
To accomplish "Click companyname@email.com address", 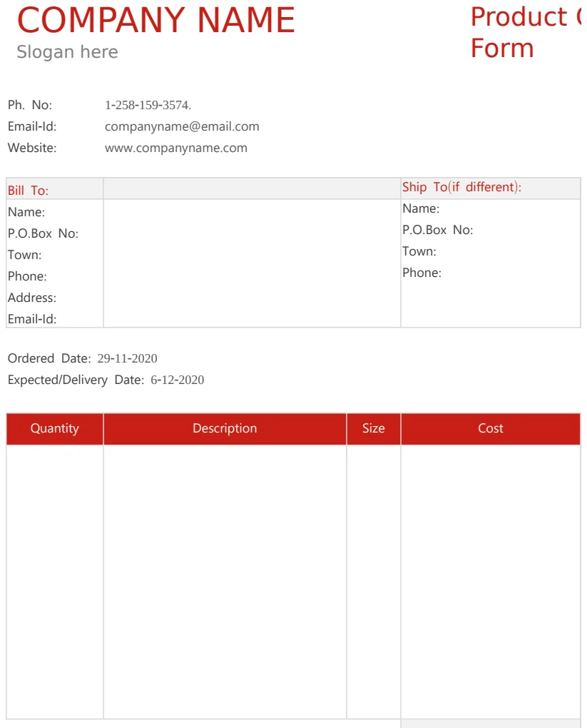I will 182,127.
